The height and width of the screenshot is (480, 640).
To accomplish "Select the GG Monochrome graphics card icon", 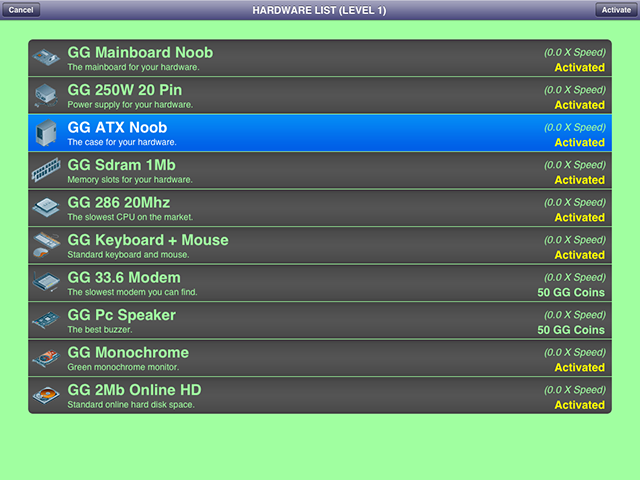I will pyautogui.click(x=46, y=358).
